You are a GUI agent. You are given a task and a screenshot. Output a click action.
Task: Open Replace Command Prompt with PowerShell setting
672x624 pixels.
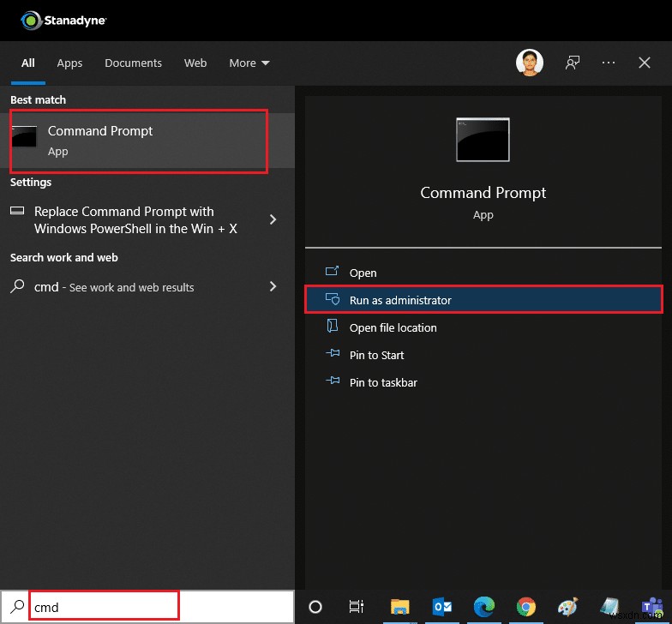(x=135, y=219)
